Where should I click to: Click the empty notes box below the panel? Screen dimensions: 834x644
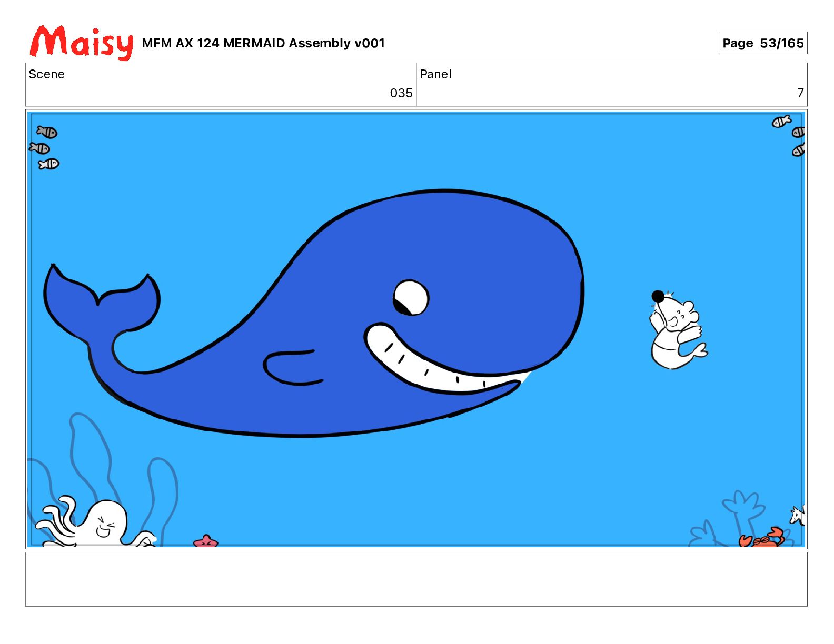pyautogui.click(x=416, y=579)
